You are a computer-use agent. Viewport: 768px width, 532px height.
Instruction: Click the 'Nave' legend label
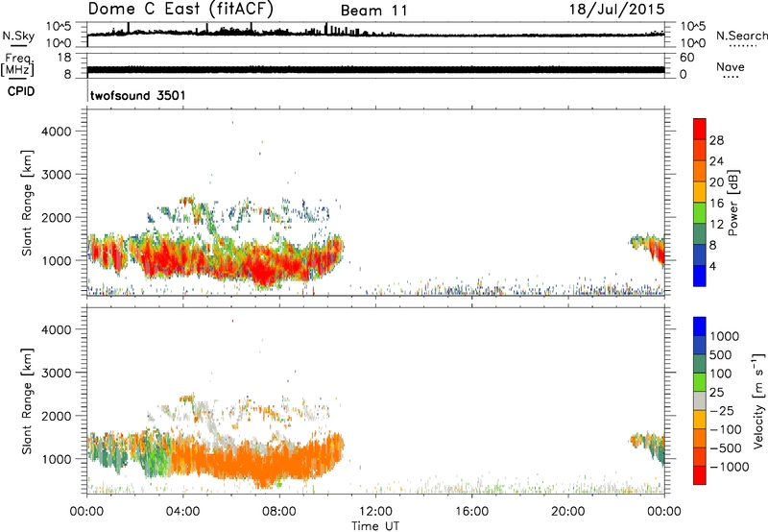pos(730,66)
